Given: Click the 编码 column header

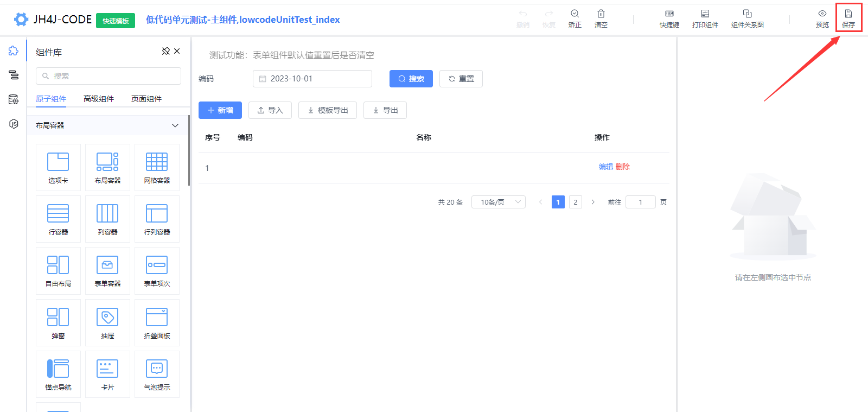Looking at the screenshot, I should 245,137.
